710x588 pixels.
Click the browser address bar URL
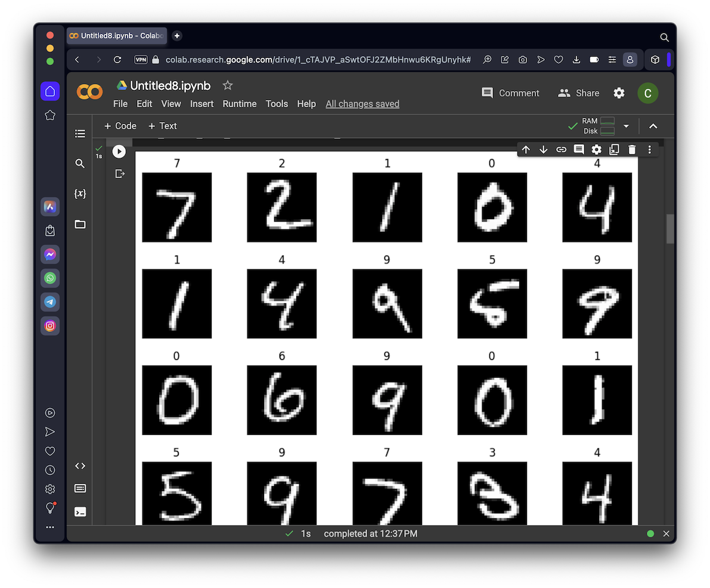pos(318,60)
